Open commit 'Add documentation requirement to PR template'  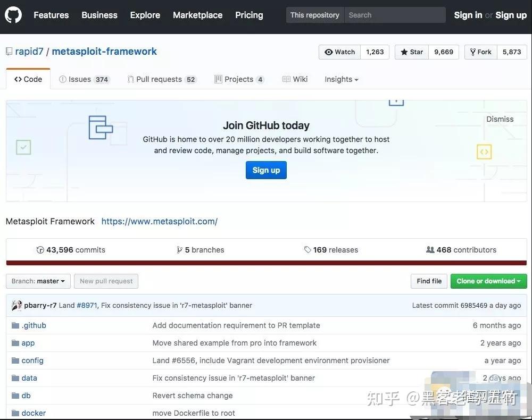[236, 325]
